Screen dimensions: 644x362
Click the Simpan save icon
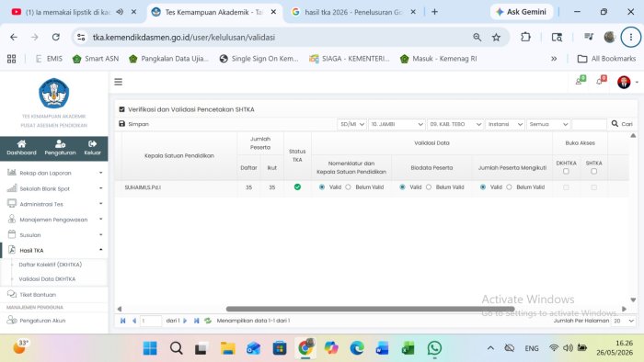point(122,124)
